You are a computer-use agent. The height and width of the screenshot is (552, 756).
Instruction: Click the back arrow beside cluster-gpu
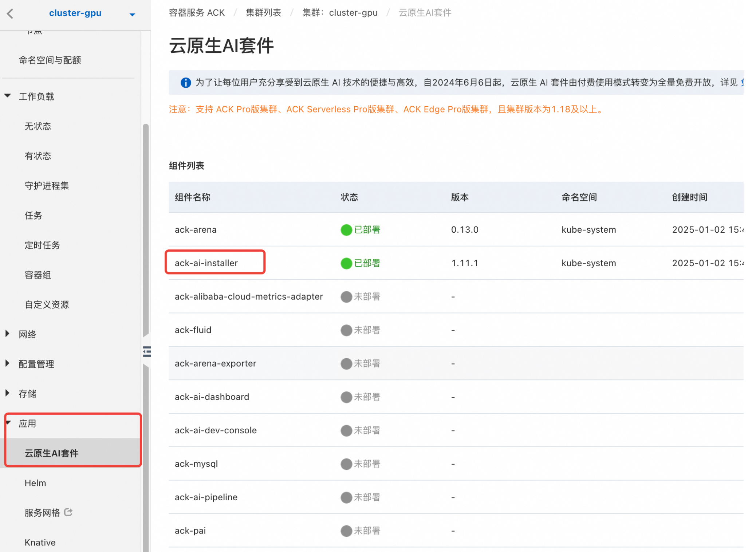tap(10, 13)
